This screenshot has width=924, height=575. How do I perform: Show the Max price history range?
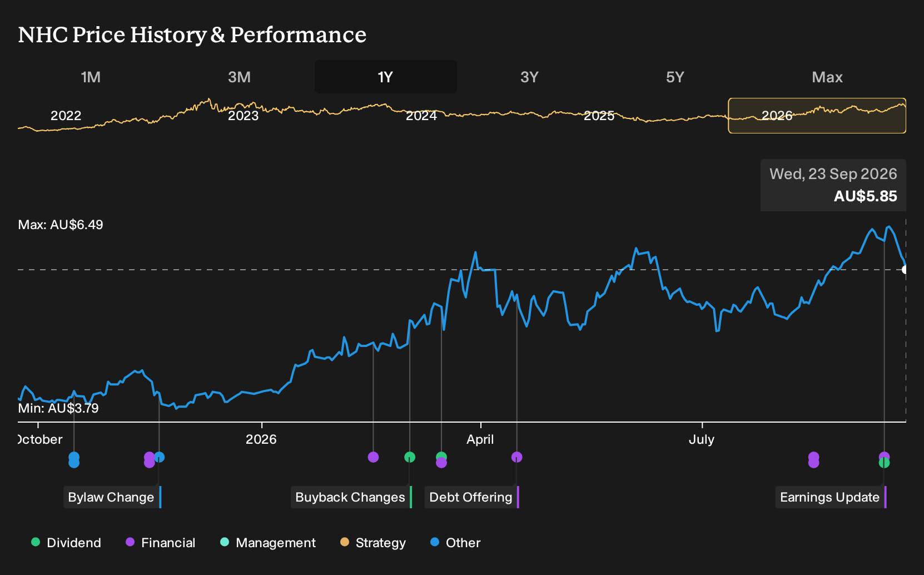(827, 77)
